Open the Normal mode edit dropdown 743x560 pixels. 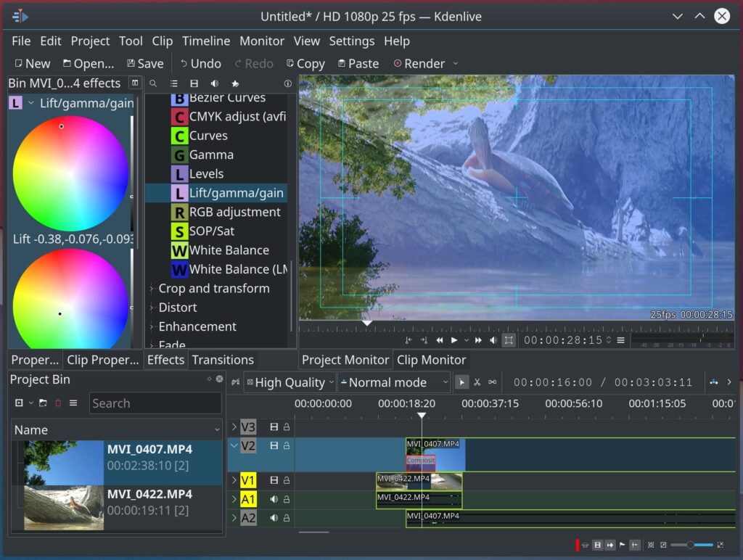394,382
